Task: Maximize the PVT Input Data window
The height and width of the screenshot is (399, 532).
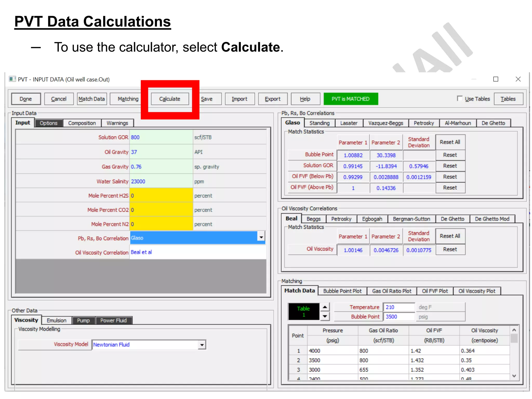Action: (496, 79)
